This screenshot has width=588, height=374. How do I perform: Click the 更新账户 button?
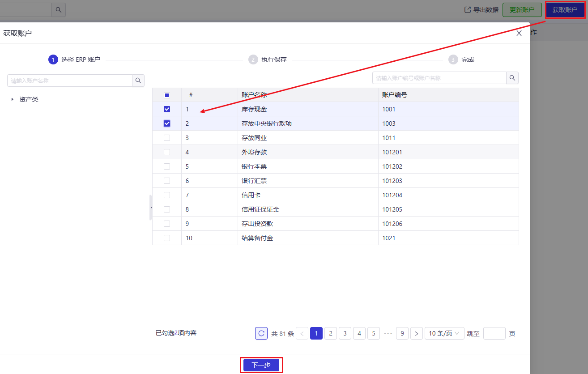522,10
